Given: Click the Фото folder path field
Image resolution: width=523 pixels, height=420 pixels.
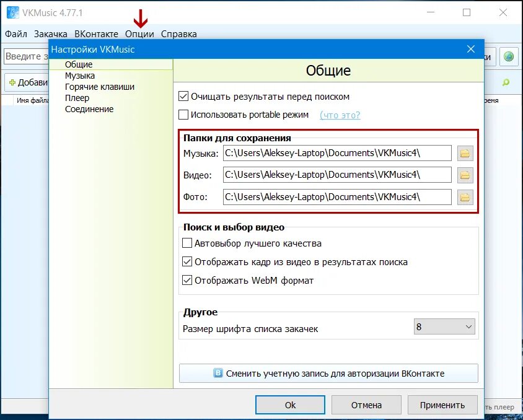Looking at the screenshot, I should tap(337, 197).
